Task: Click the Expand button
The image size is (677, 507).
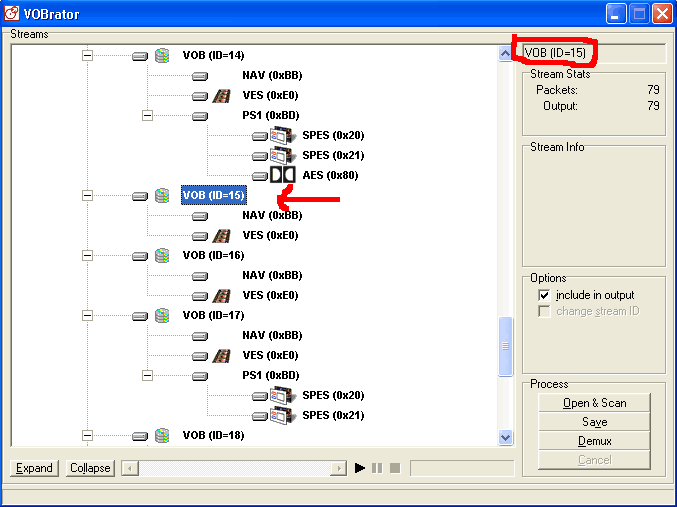Action: tap(34, 468)
